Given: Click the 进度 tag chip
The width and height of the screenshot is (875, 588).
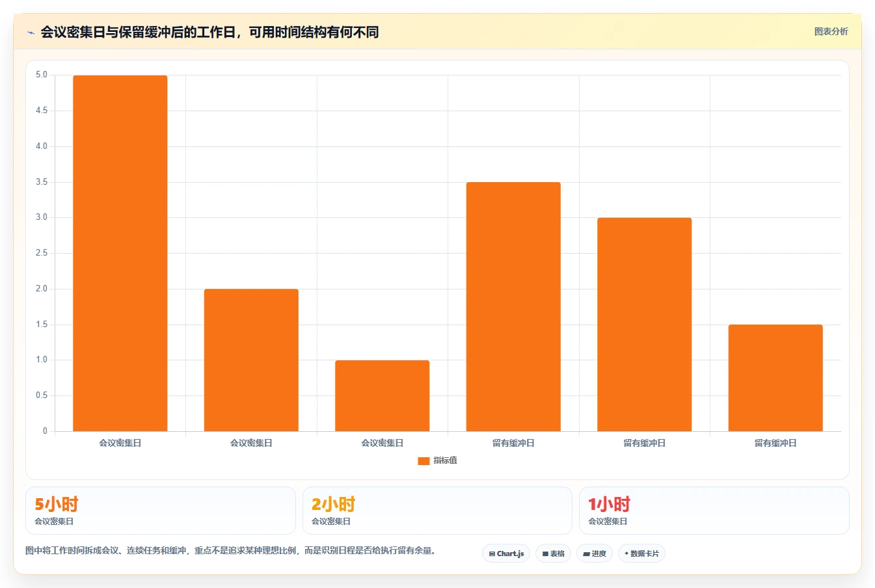Looking at the screenshot, I should coord(595,554).
